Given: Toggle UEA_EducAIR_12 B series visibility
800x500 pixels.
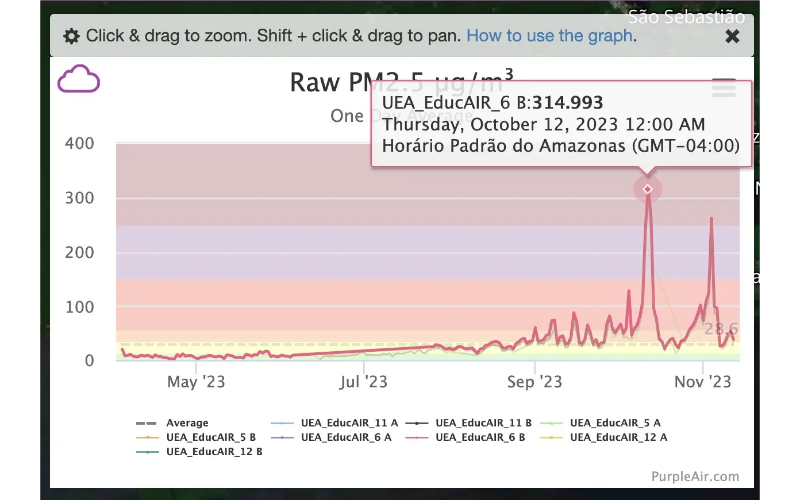Looking at the screenshot, I should [x=199, y=452].
